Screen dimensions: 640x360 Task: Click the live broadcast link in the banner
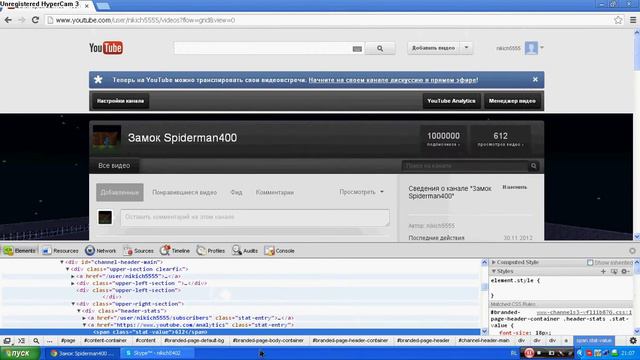click(x=393, y=80)
